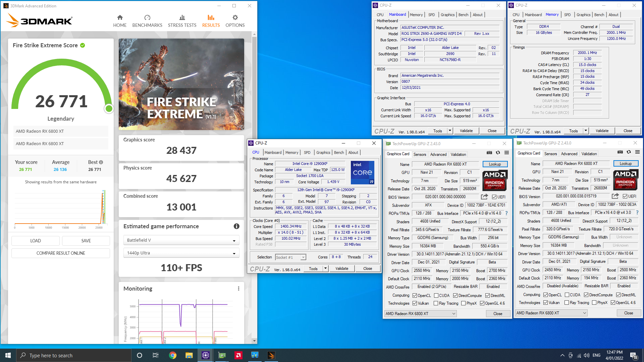The height and width of the screenshot is (362, 644).
Task: Click refresh icon in right GPU-Z window
Action: (x=629, y=152)
